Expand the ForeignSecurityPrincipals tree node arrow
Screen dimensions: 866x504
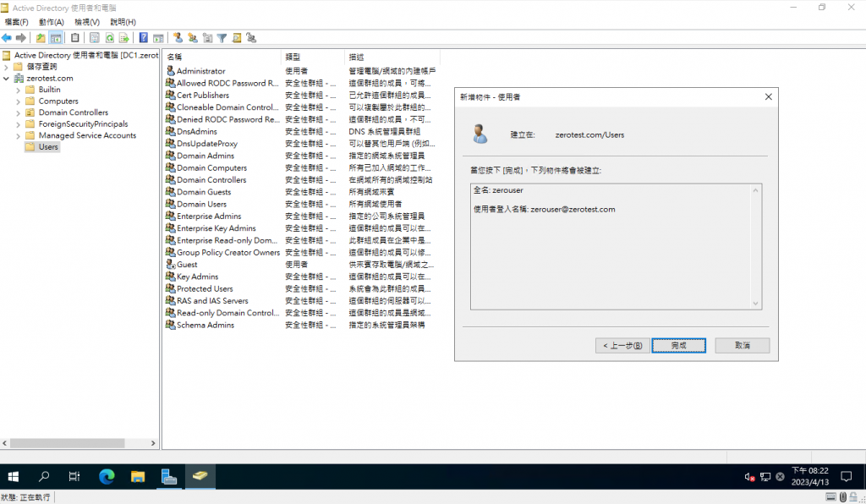pyautogui.click(x=19, y=124)
